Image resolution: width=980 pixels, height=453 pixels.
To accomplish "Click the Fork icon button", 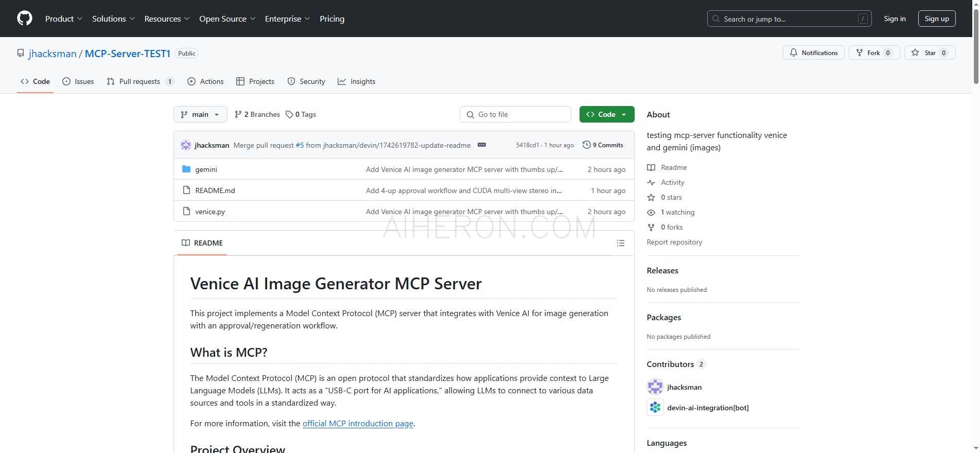I will (x=859, y=53).
